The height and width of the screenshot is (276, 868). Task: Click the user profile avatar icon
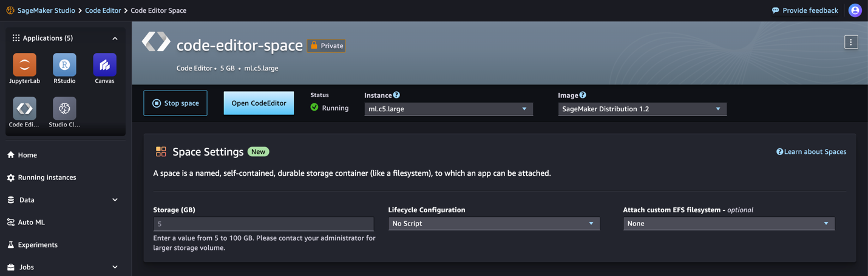click(855, 10)
